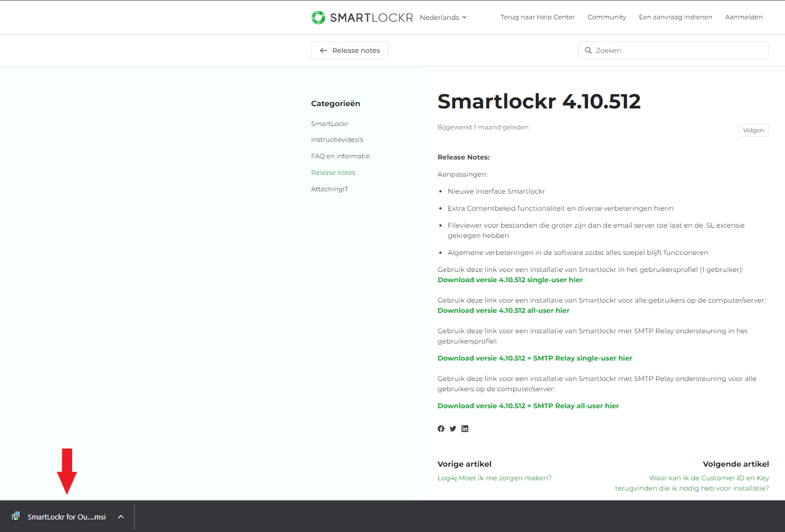Image resolution: width=785 pixels, height=532 pixels.
Task: Select Release notes in Categorieën list
Action: (x=333, y=173)
